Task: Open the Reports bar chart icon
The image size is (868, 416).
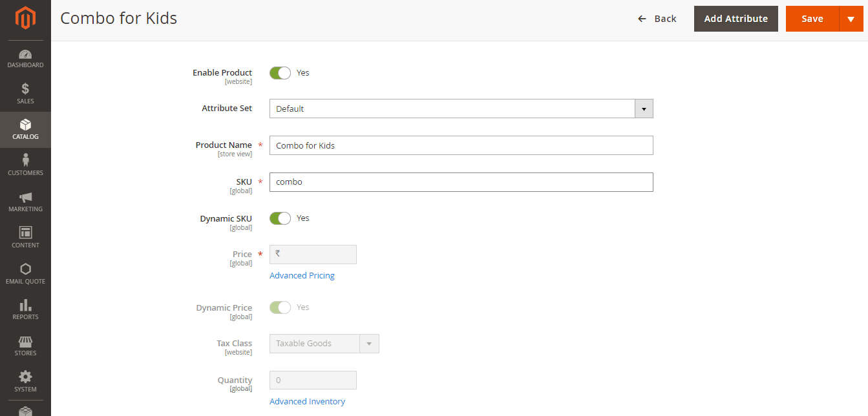Action: [25, 305]
